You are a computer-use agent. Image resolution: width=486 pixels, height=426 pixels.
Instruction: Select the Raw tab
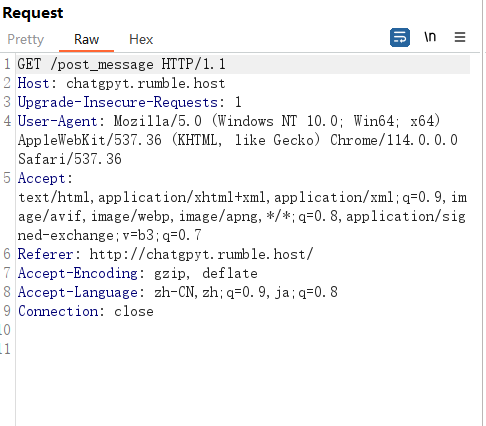tap(86, 39)
